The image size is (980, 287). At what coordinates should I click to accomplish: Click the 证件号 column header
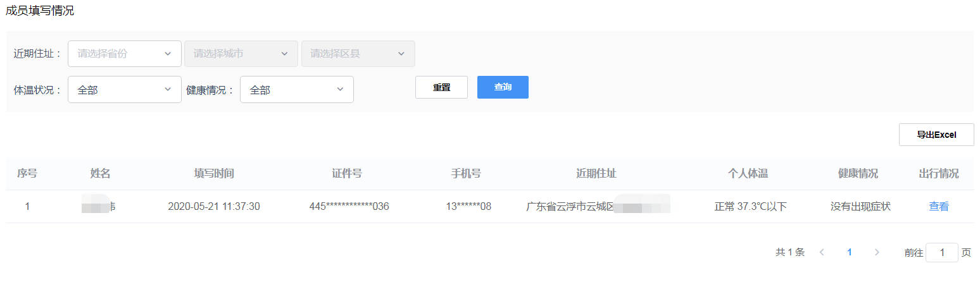[x=347, y=174]
